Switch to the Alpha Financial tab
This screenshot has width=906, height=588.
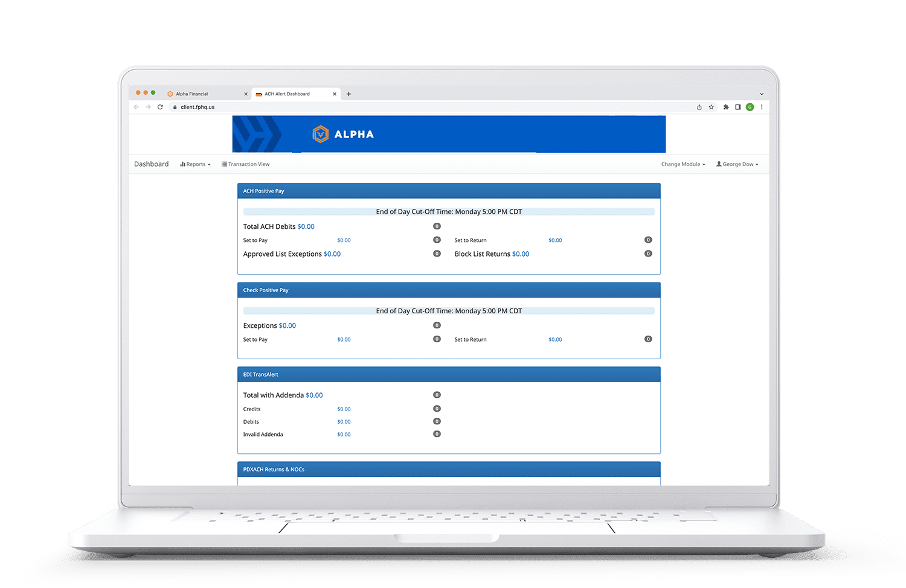pos(207,94)
